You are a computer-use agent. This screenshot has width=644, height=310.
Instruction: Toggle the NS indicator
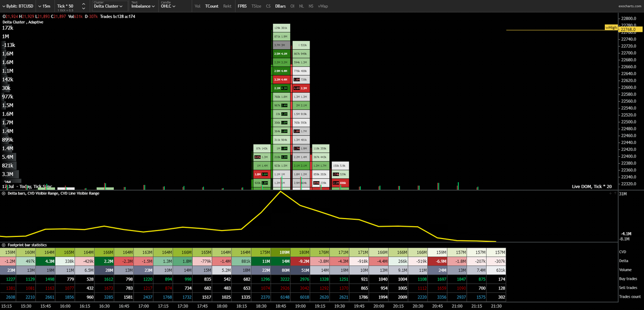pyautogui.click(x=311, y=6)
